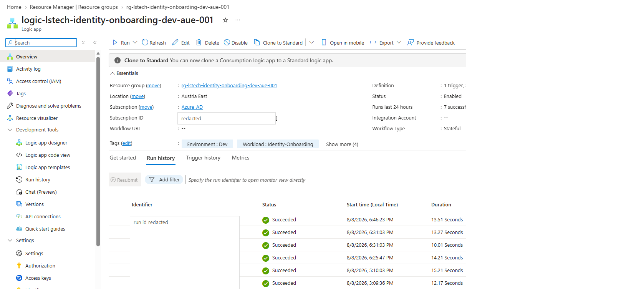
Task: Open the Activity log sidebar item
Action: tap(48, 69)
